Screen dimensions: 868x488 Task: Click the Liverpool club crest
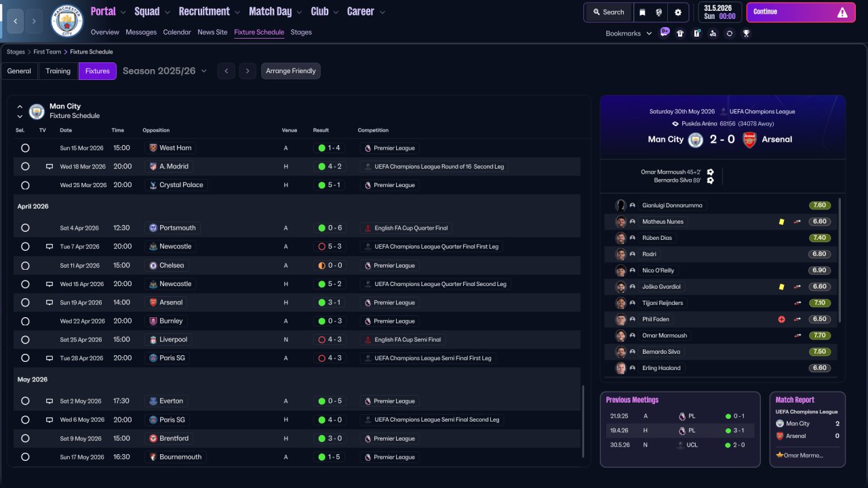coord(153,340)
